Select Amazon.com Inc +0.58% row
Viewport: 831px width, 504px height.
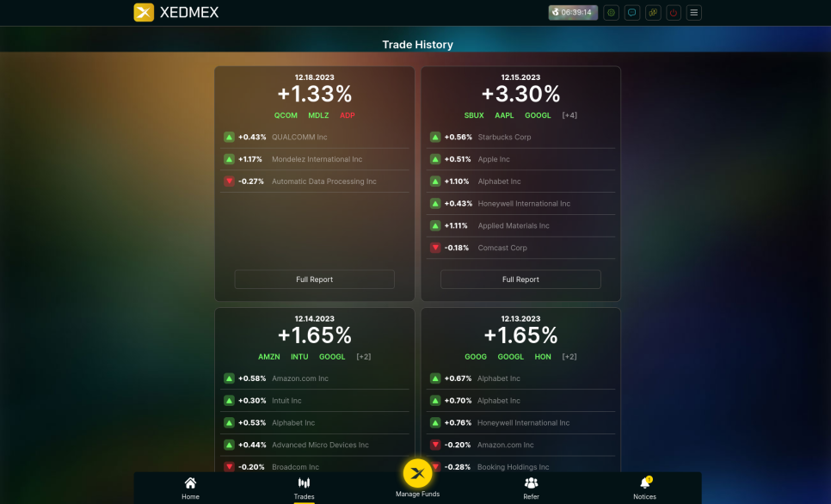point(314,378)
